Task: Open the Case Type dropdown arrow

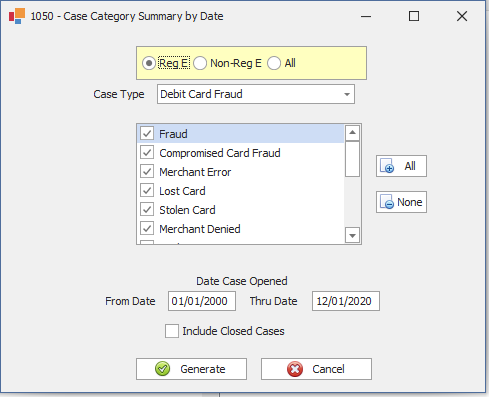Action: pos(347,94)
